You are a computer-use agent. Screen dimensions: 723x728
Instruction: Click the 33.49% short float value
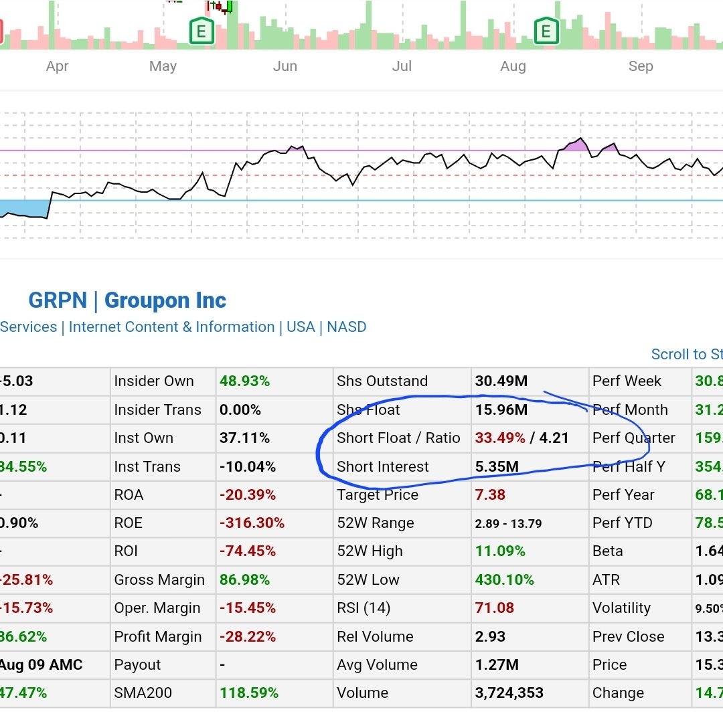(x=500, y=438)
